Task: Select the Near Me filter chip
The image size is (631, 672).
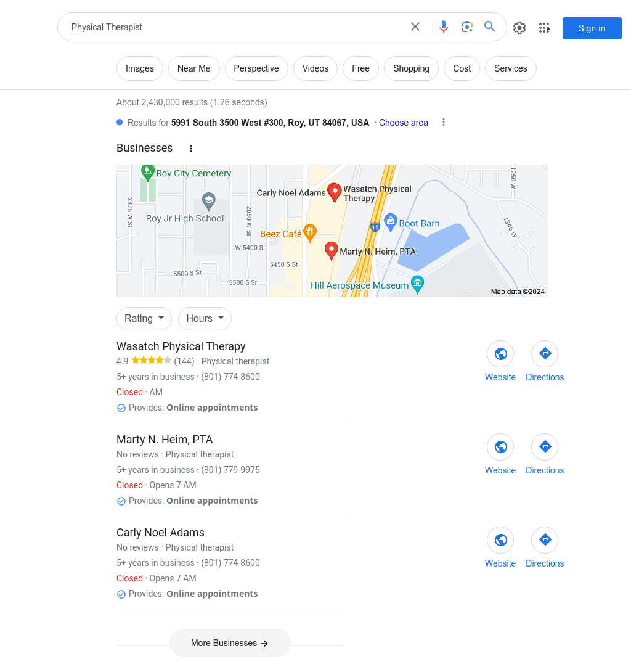Action: (194, 68)
